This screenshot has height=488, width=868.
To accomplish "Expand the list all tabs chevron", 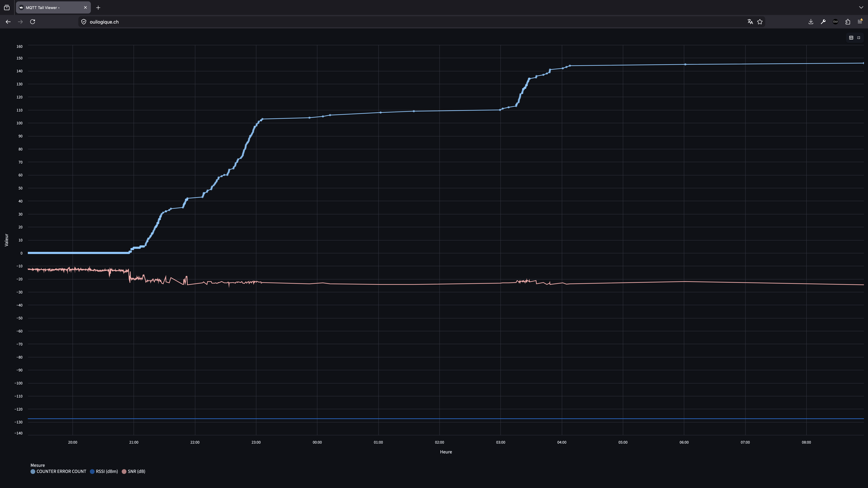I will [x=861, y=7].
